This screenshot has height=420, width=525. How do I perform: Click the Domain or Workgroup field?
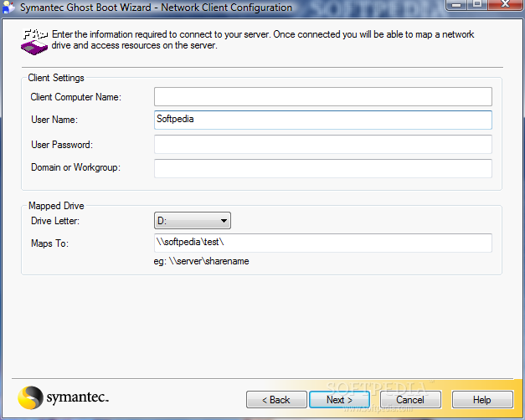[x=322, y=168]
